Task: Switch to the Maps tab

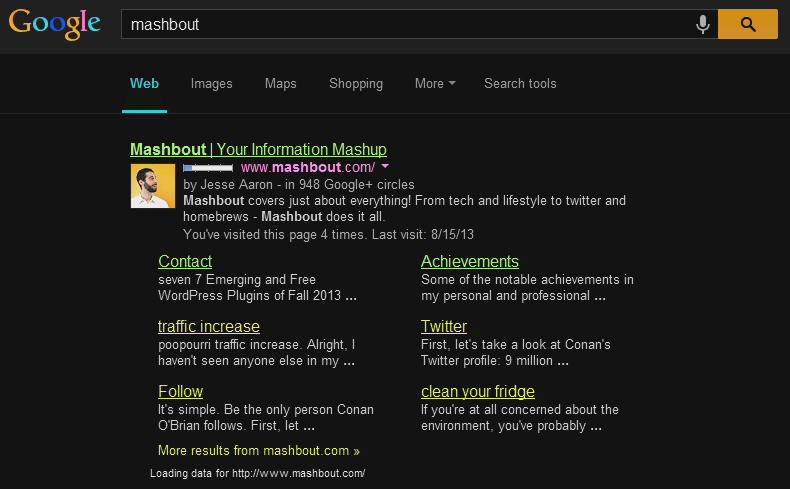Action: pos(281,84)
